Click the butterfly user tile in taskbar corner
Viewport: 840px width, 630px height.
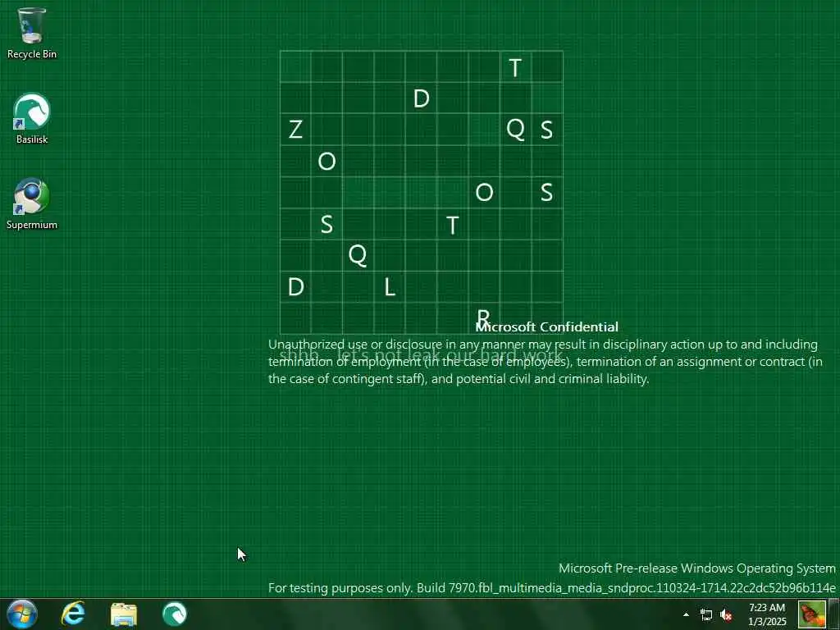click(x=811, y=614)
